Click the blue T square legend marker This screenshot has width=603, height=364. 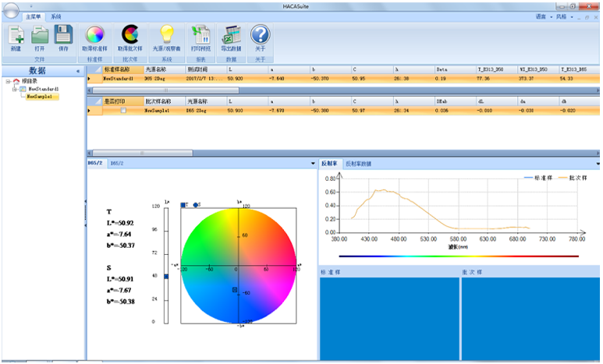tap(183, 205)
